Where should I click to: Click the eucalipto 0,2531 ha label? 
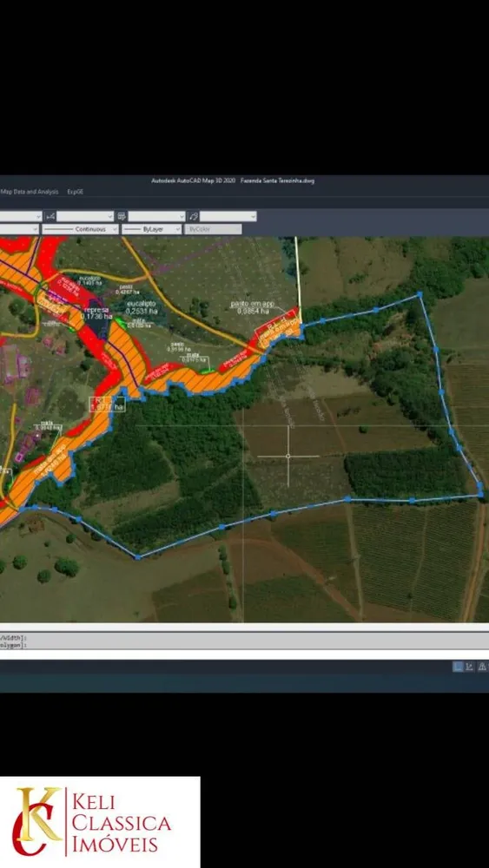pos(142,308)
